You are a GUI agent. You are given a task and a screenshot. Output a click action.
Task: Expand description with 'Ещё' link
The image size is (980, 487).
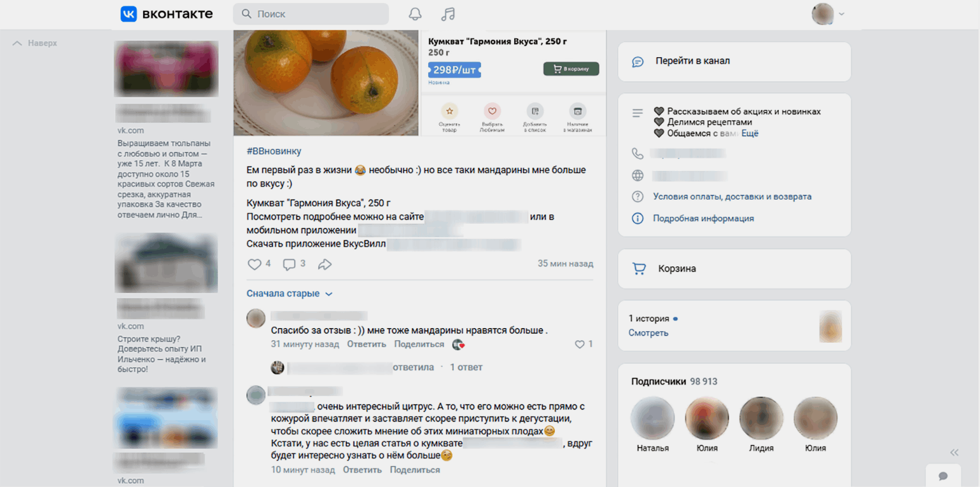[750, 134]
